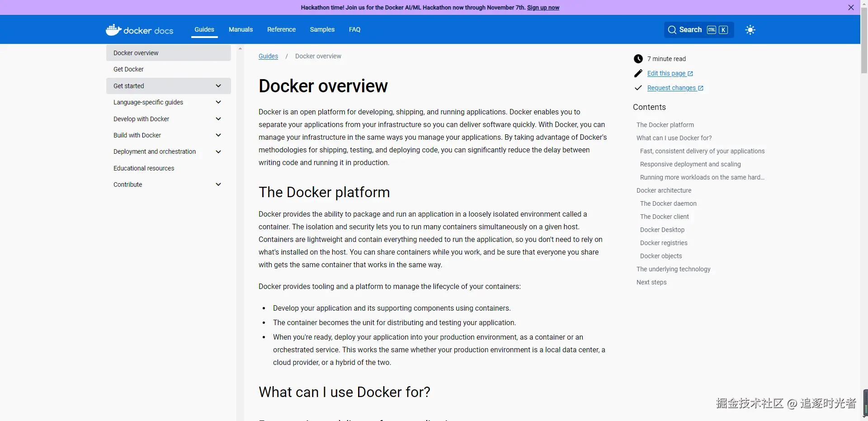Image resolution: width=868 pixels, height=421 pixels.
Task: Go to Guides breadcrumb link
Action: pos(268,56)
